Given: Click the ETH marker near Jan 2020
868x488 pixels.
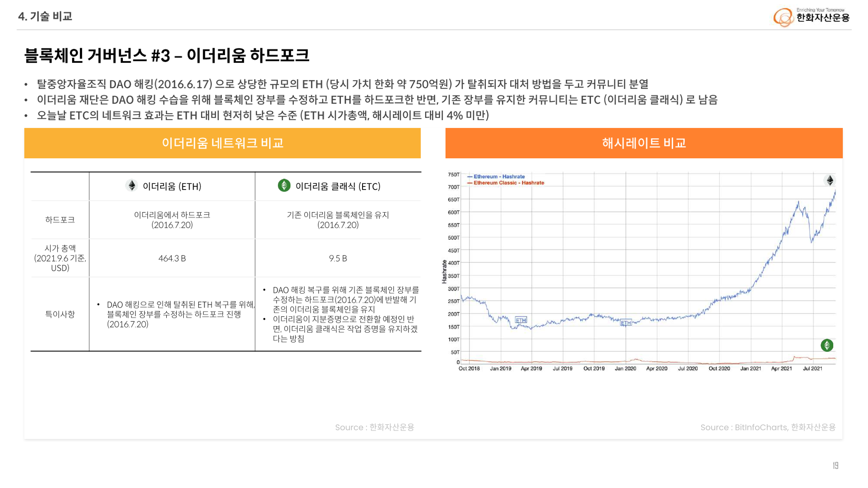Looking at the screenshot, I should pos(626,323).
